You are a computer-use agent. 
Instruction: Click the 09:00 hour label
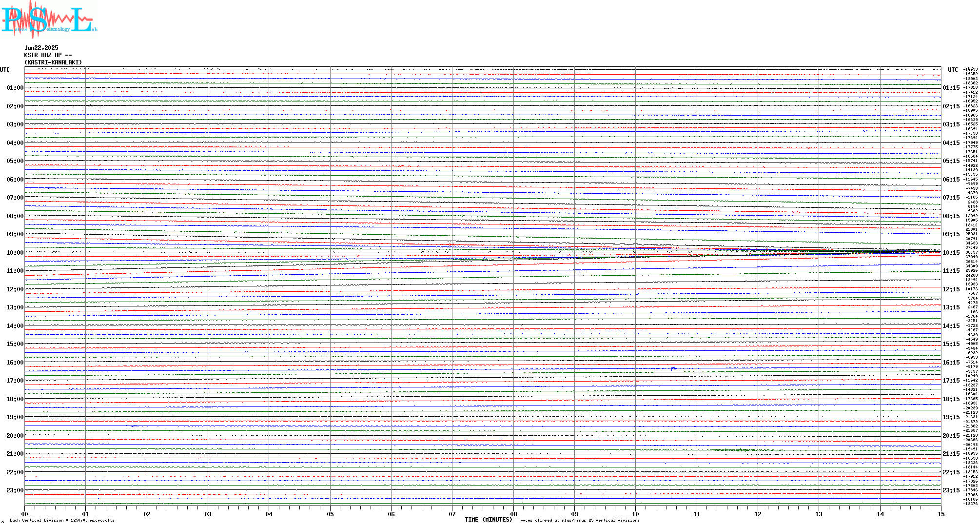pos(15,234)
